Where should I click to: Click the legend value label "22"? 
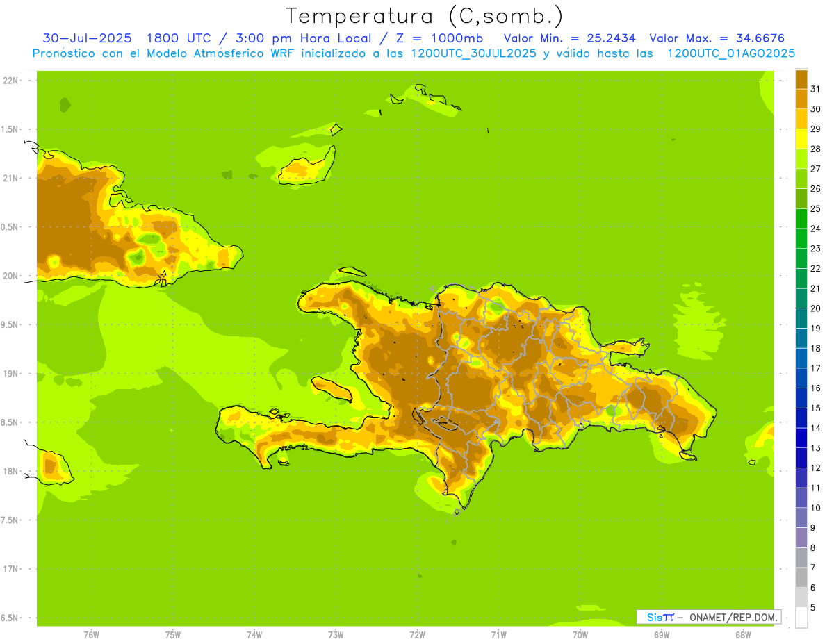[x=815, y=268]
